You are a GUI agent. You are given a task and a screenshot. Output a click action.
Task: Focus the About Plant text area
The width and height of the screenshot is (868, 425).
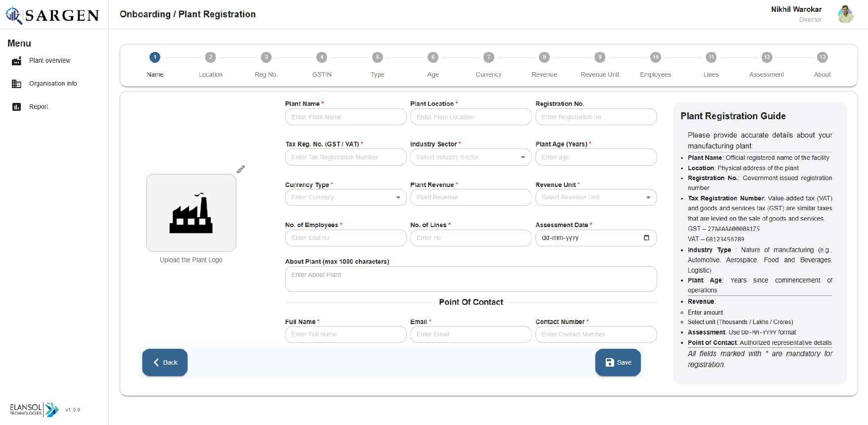tap(471, 280)
